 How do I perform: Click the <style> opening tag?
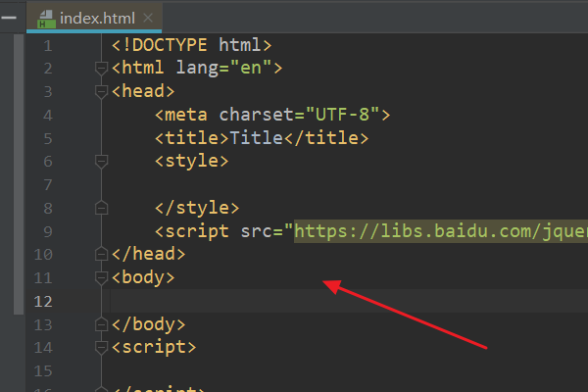tap(192, 161)
